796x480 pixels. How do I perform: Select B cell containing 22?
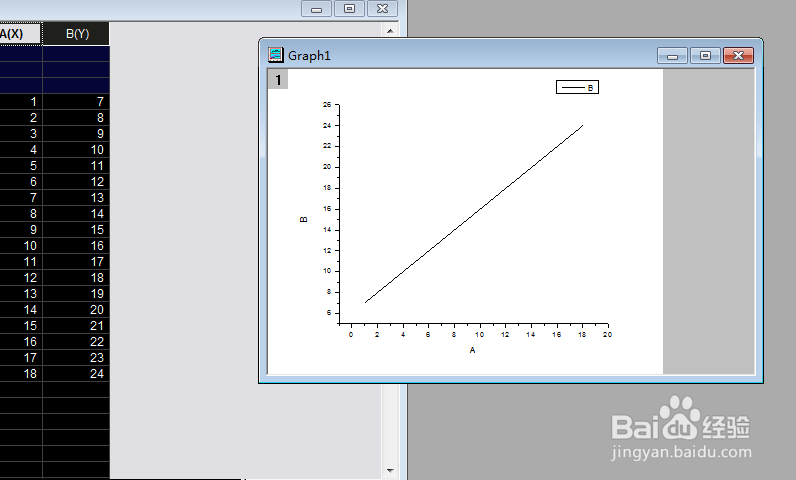[76, 341]
